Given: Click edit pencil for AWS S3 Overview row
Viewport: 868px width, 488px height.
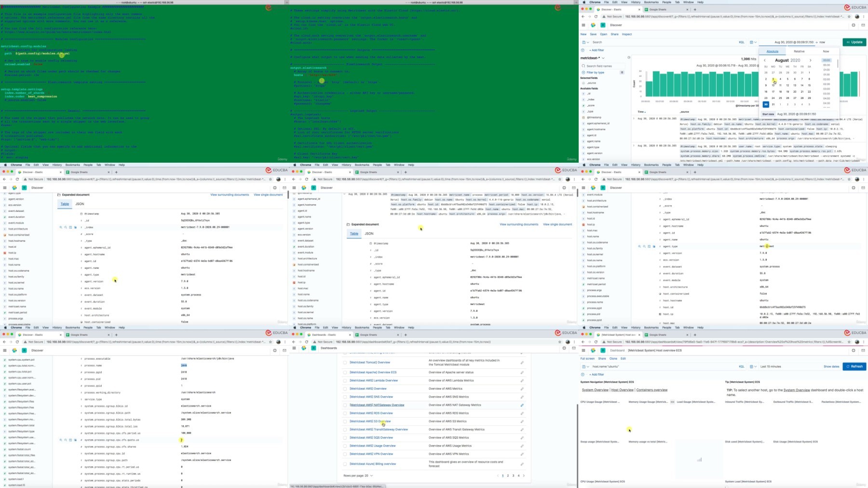Looking at the screenshot, I should [x=522, y=421].
